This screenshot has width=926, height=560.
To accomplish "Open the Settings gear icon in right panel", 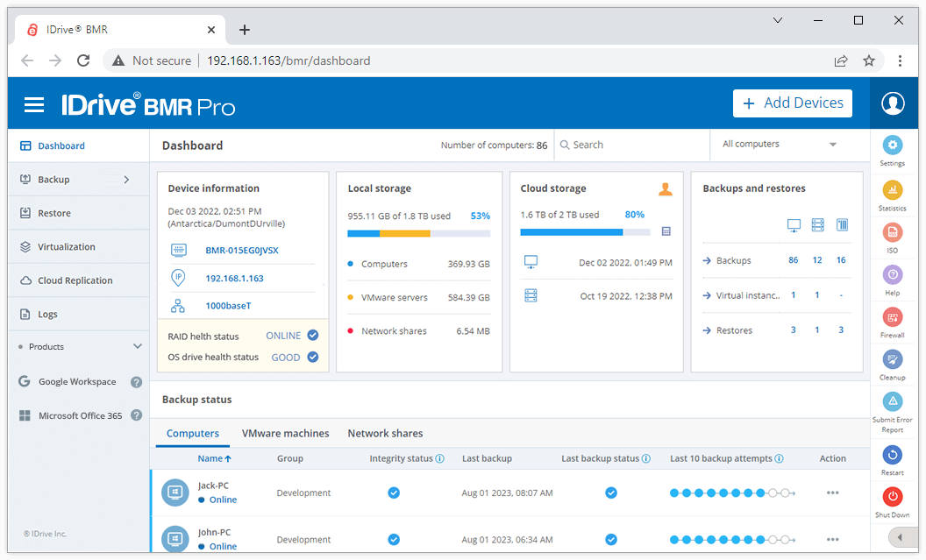I will coord(893,145).
